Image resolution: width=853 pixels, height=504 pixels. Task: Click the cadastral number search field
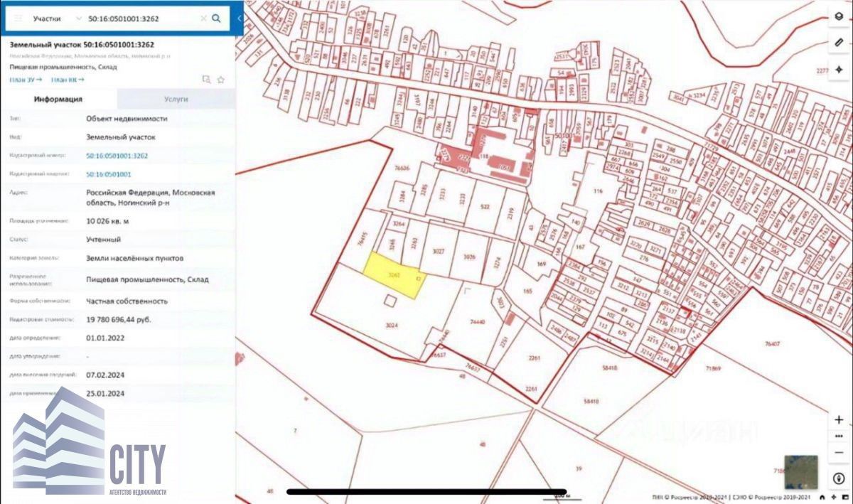(141, 18)
